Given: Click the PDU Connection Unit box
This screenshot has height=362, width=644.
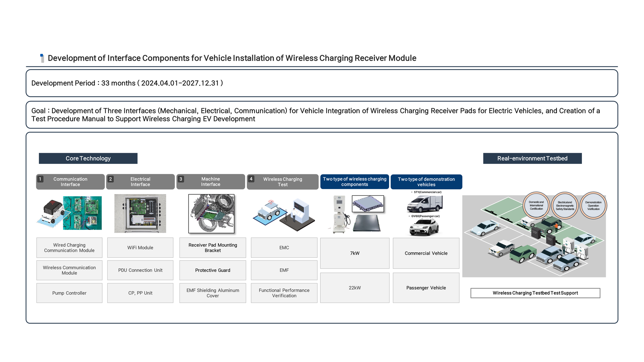Looking at the screenshot, I should click(x=140, y=270).
